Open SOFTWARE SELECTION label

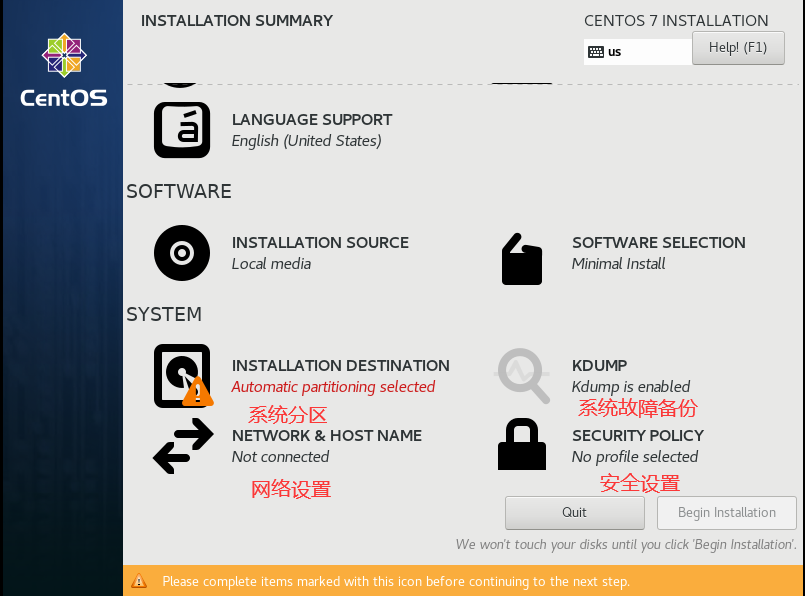(659, 242)
